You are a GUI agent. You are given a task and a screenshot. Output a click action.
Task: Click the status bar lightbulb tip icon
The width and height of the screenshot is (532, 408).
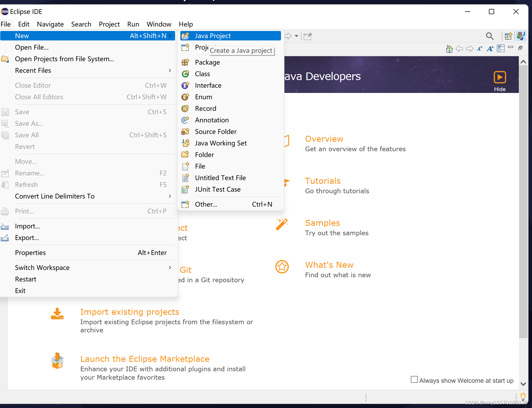pyautogui.click(x=523, y=396)
